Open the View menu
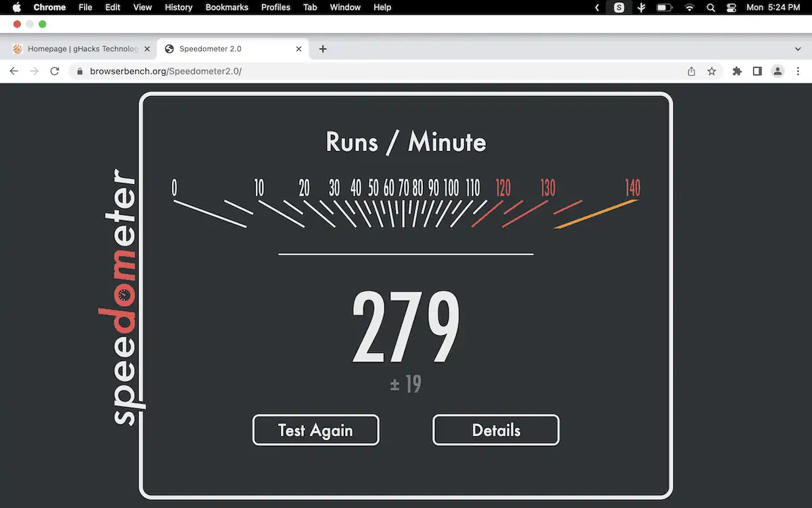Screen dimensions: 812x508 click(x=142, y=7)
